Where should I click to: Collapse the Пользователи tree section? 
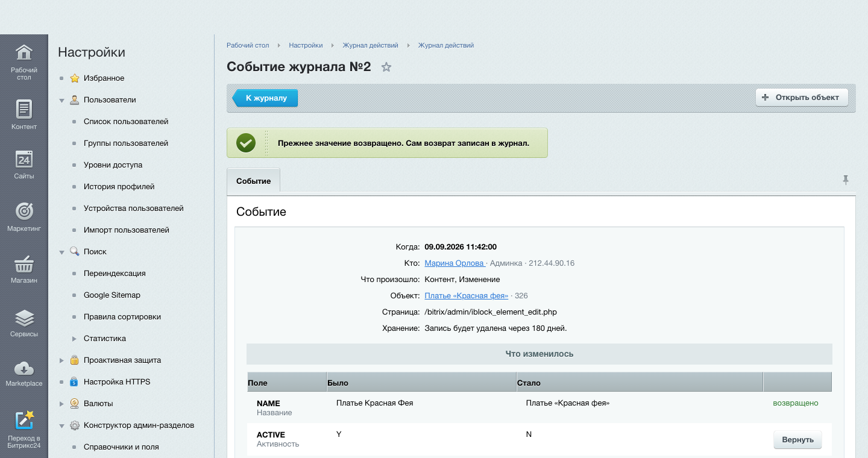[x=61, y=101]
